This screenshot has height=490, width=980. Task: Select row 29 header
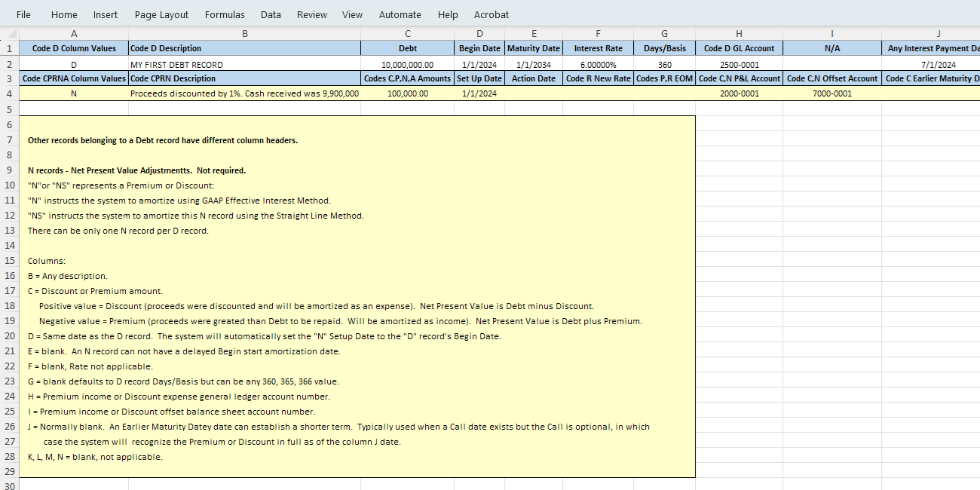10,471
